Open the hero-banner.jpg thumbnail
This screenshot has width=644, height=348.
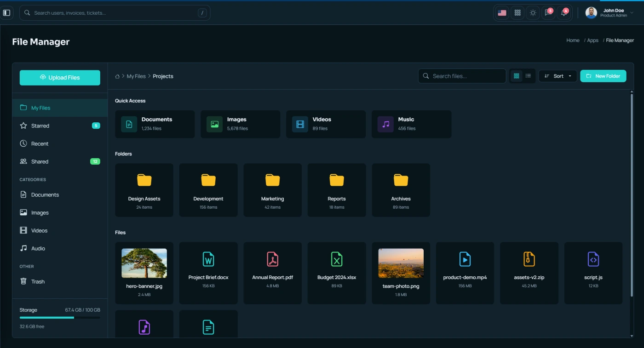(144, 263)
